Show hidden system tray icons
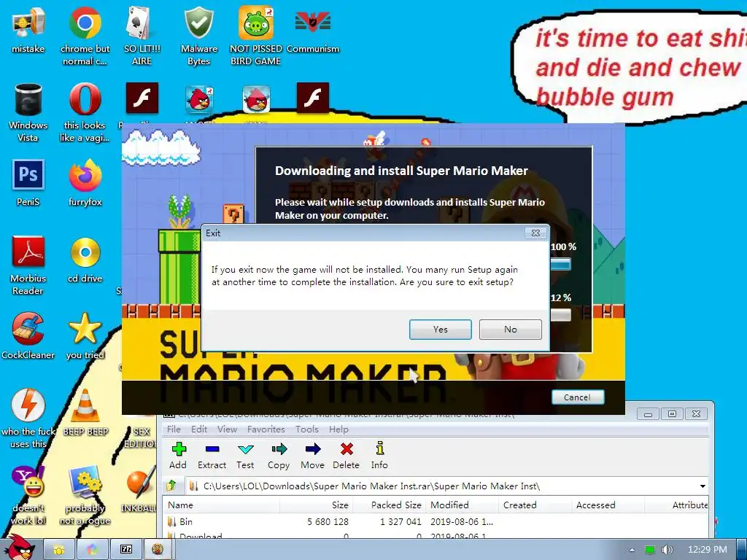Screen dimensions: 747x560 pos(632,550)
